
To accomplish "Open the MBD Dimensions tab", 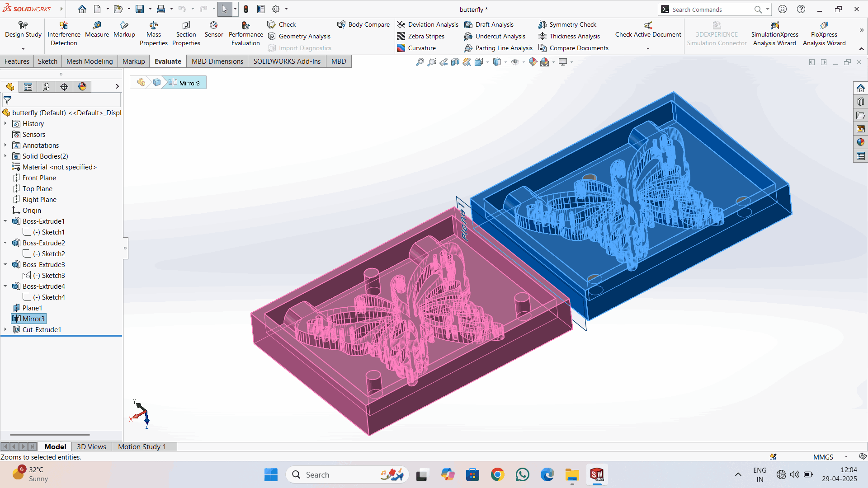I will (x=217, y=61).
